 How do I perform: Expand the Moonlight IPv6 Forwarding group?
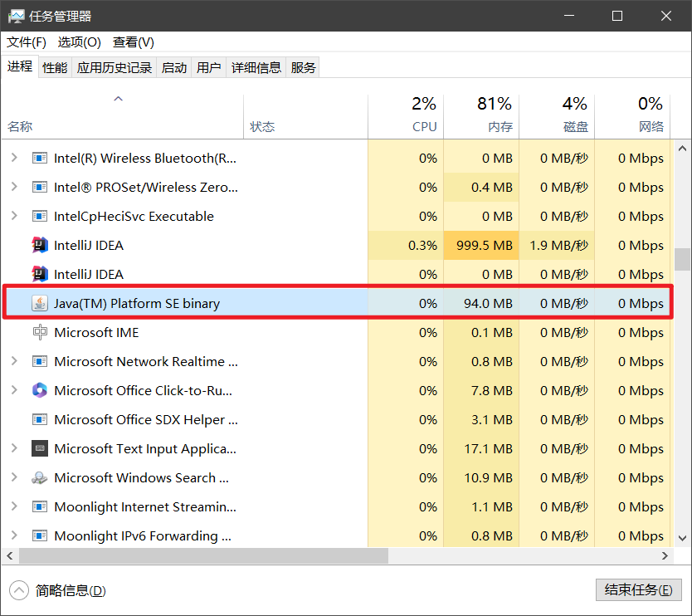tap(14, 535)
